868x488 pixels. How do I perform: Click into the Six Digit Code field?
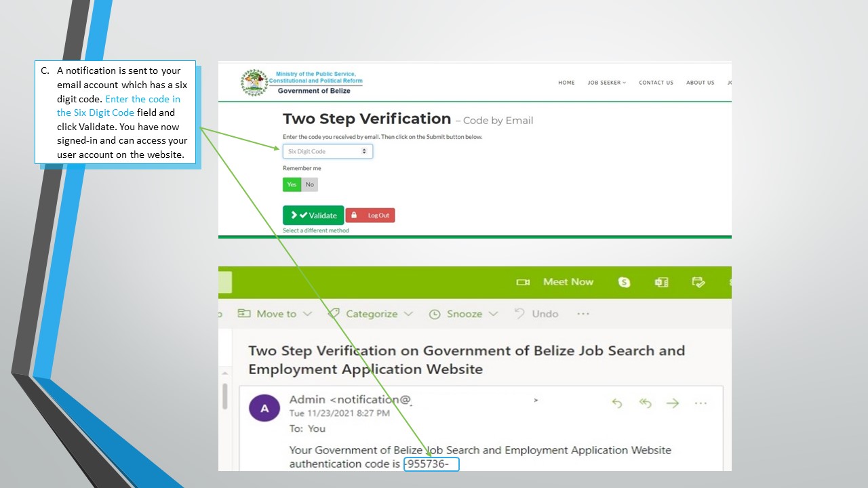322,152
